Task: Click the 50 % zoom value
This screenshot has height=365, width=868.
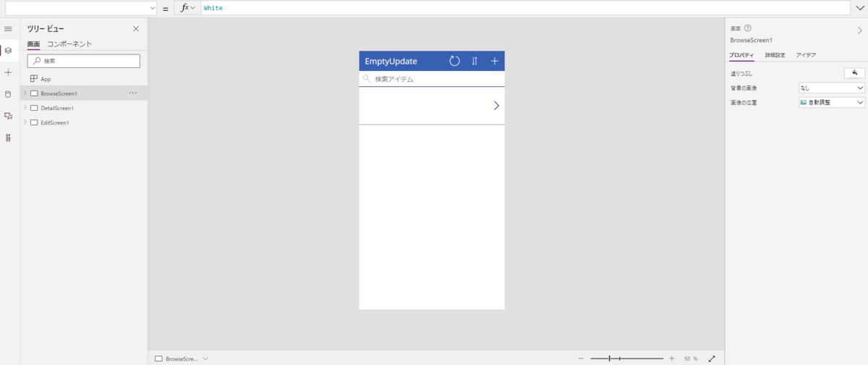Action: pyautogui.click(x=691, y=358)
